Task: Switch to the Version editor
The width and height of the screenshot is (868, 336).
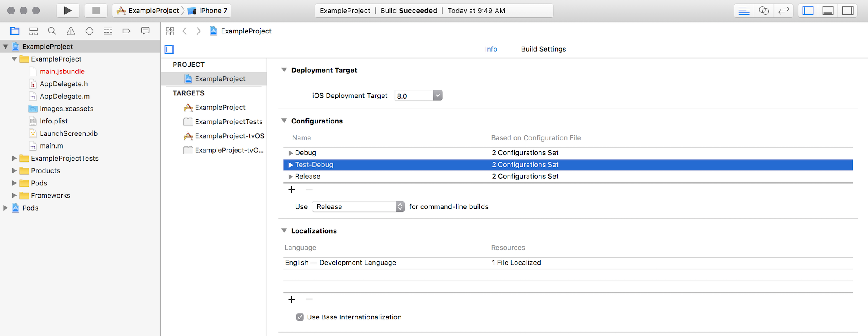Action: pos(783,11)
